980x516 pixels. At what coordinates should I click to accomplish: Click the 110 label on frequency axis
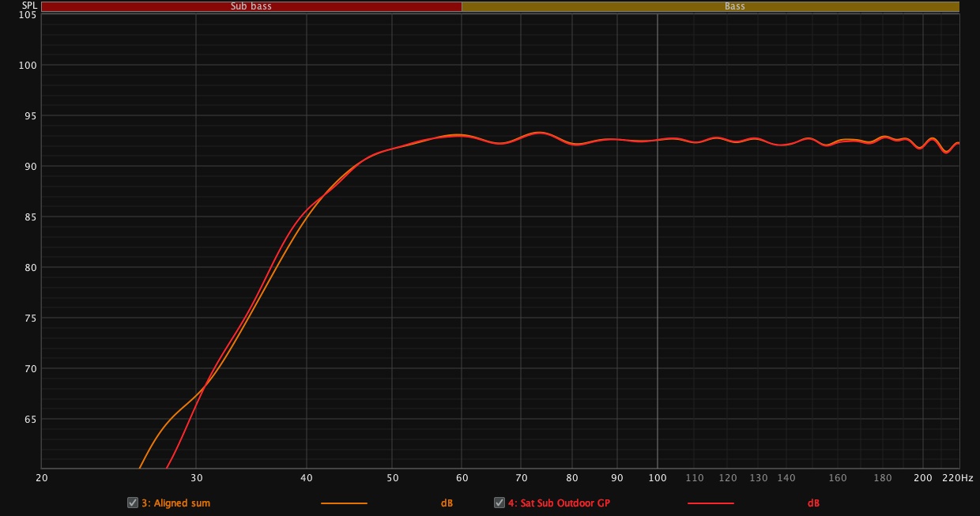(x=695, y=478)
